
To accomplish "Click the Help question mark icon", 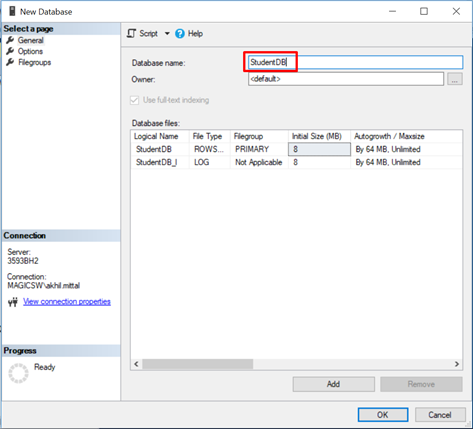I will tap(180, 34).
